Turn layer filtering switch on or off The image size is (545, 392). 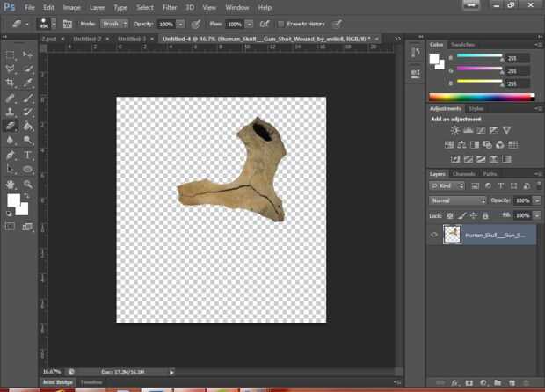(x=539, y=185)
